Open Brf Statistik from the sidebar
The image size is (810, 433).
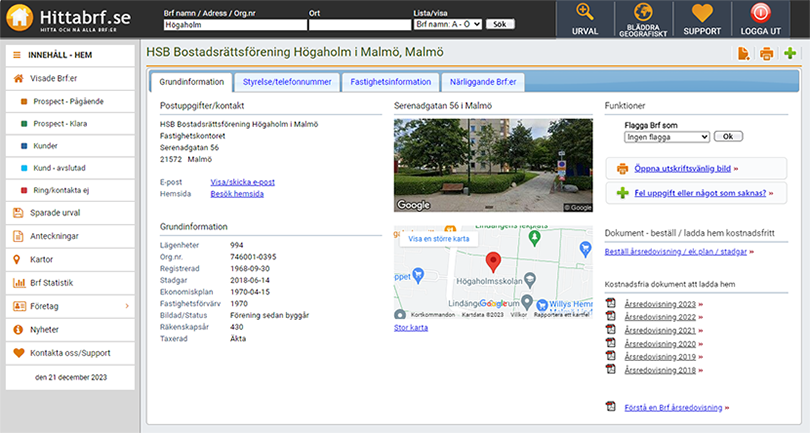tap(50, 282)
